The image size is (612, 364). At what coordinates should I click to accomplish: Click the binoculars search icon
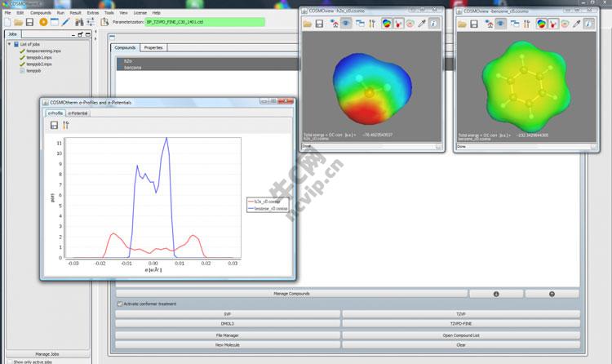click(x=79, y=22)
